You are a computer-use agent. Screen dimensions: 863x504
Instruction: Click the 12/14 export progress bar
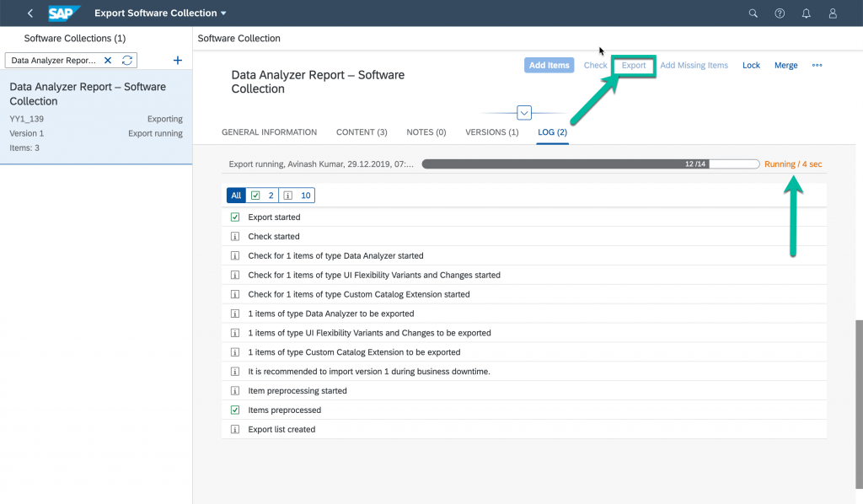[x=591, y=164]
